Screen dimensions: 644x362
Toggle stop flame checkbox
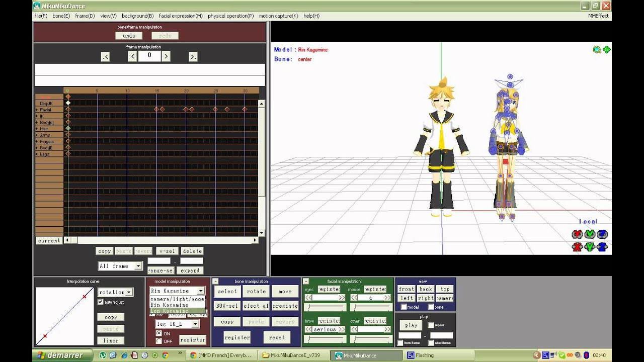click(431, 343)
